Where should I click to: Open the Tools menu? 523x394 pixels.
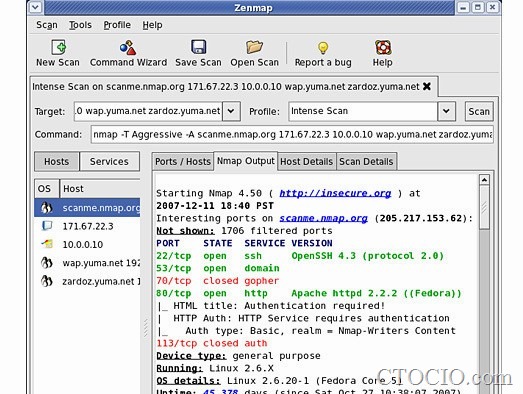[x=80, y=25]
